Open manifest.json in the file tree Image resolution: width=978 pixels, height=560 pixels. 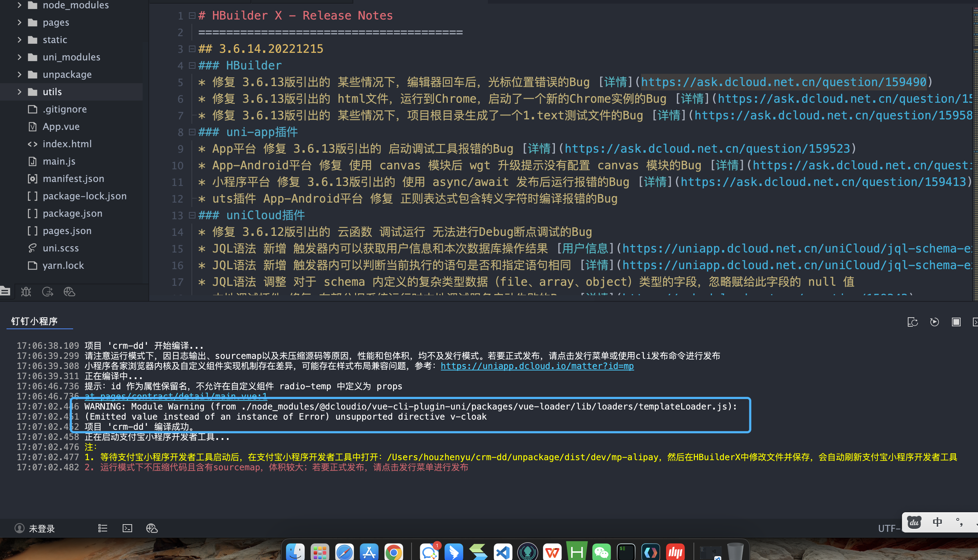click(x=73, y=178)
